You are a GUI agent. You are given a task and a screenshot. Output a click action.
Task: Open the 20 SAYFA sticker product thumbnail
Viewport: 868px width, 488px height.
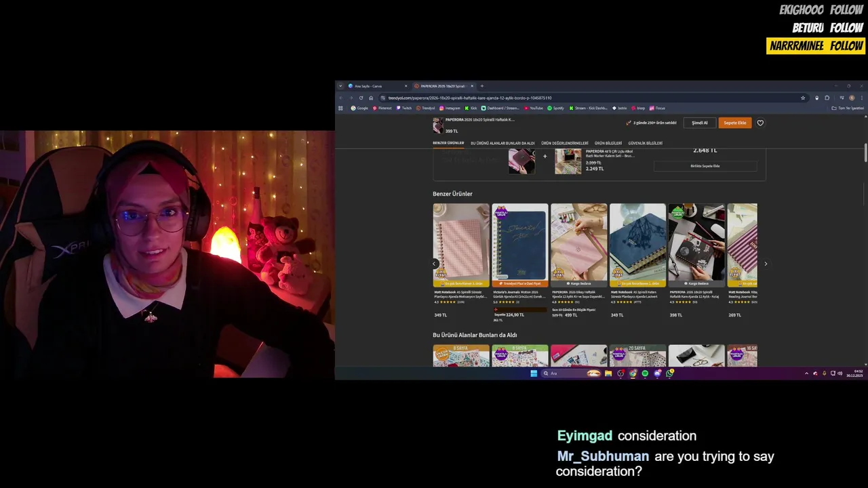(637, 356)
